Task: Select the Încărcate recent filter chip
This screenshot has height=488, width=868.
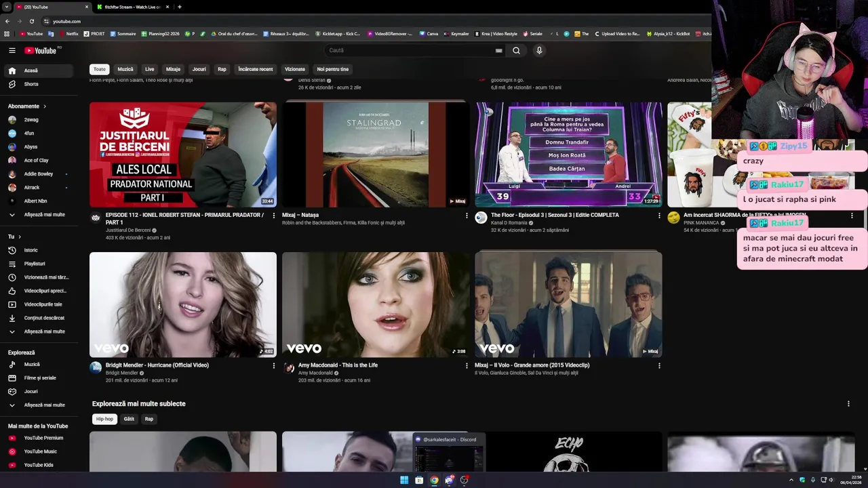Action: click(256, 69)
